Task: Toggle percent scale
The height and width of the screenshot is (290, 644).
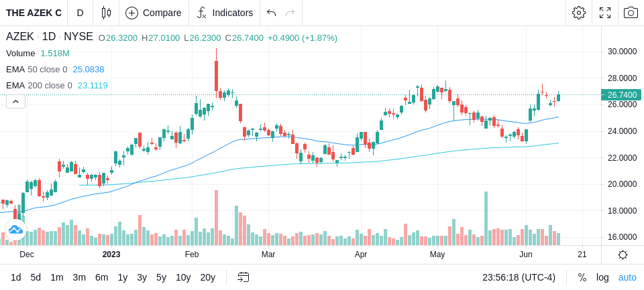Action: tap(582, 277)
